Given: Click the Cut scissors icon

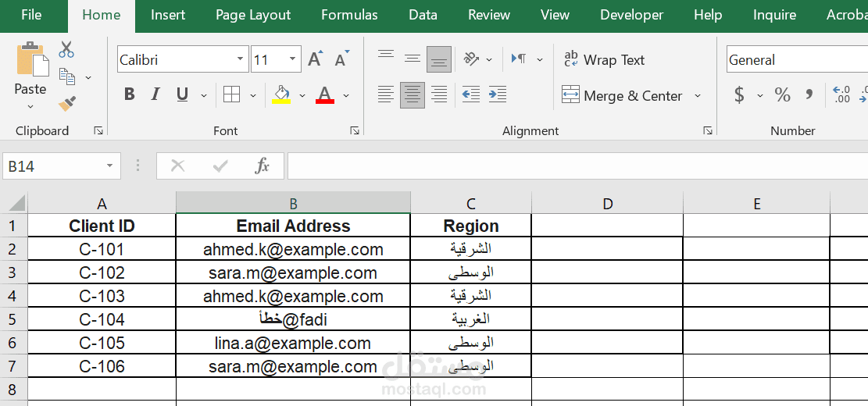Looking at the screenshot, I should tap(66, 49).
